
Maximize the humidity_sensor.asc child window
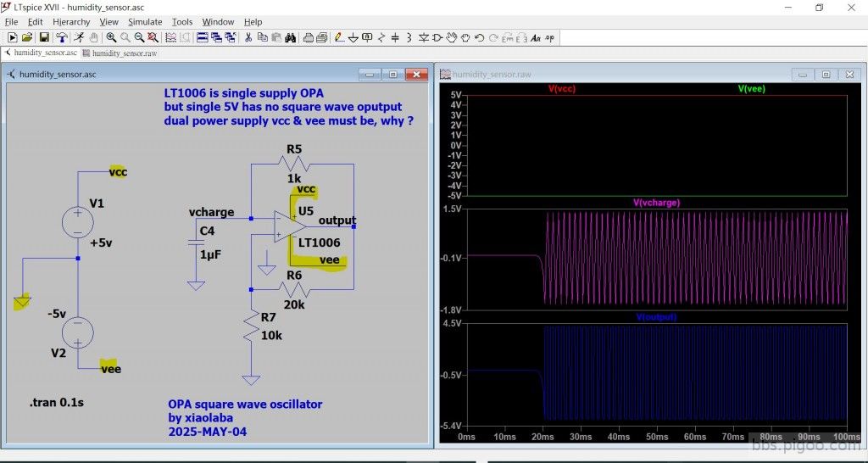pyautogui.click(x=392, y=75)
